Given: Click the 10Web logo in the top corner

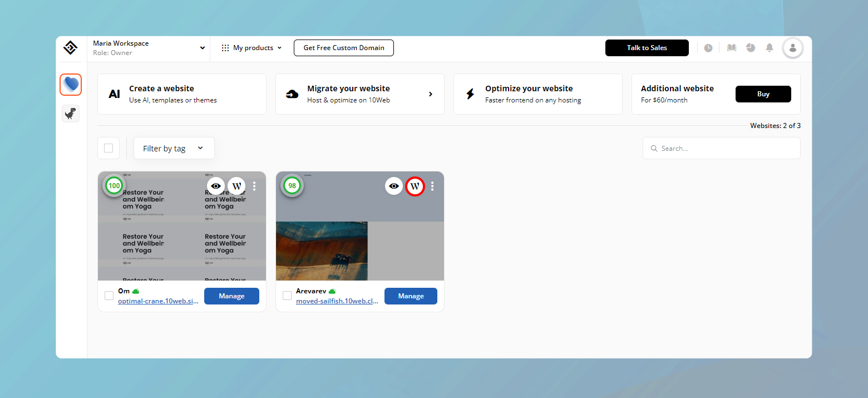Looking at the screenshot, I should 70,48.
